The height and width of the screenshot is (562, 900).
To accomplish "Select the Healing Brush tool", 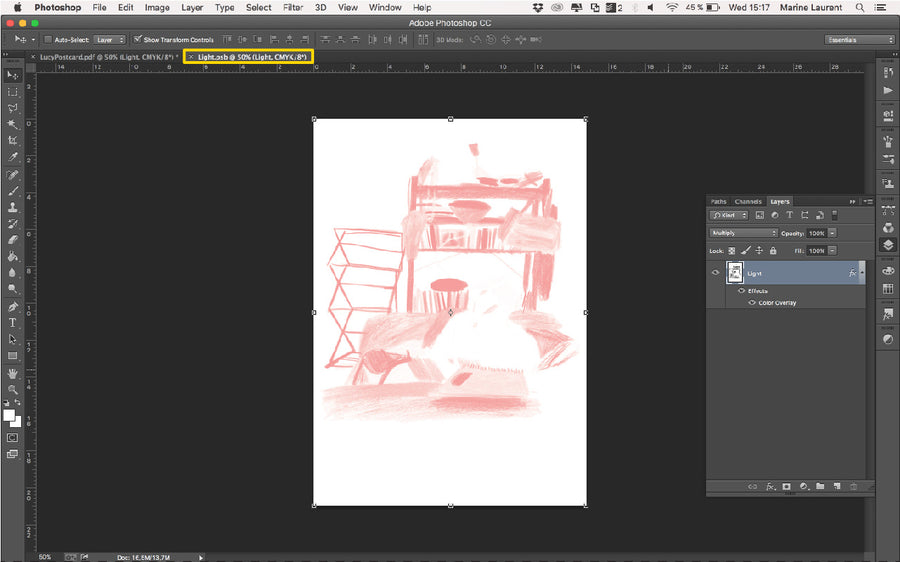I will [12, 175].
